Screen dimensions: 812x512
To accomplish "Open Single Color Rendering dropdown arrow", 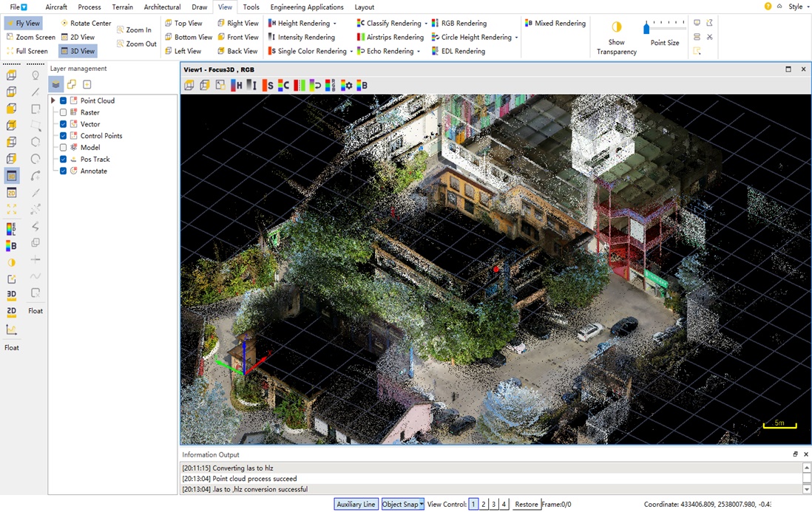I will [351, 52].
